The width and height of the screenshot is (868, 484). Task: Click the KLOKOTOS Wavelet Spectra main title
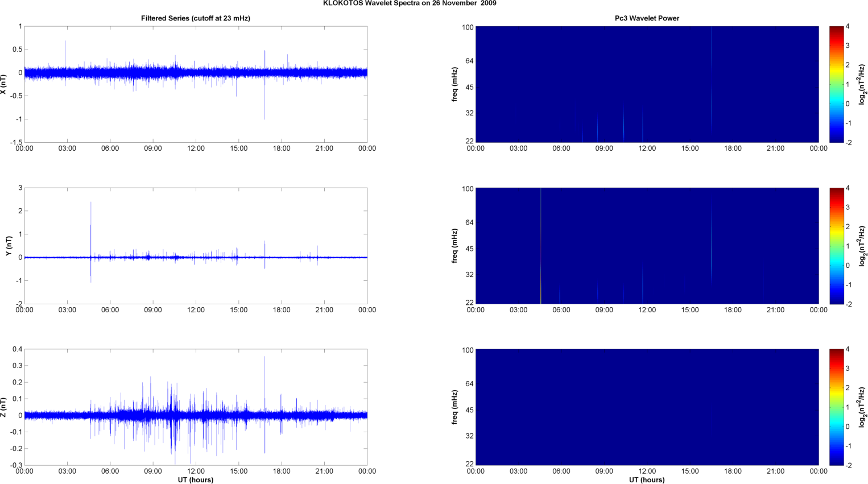[x=409, y=3]
